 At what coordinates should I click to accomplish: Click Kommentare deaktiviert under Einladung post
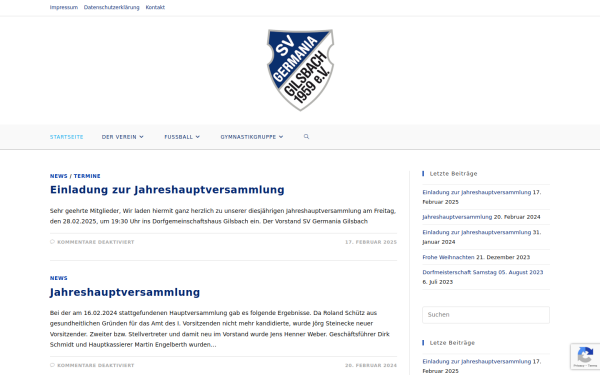[96, 242]
